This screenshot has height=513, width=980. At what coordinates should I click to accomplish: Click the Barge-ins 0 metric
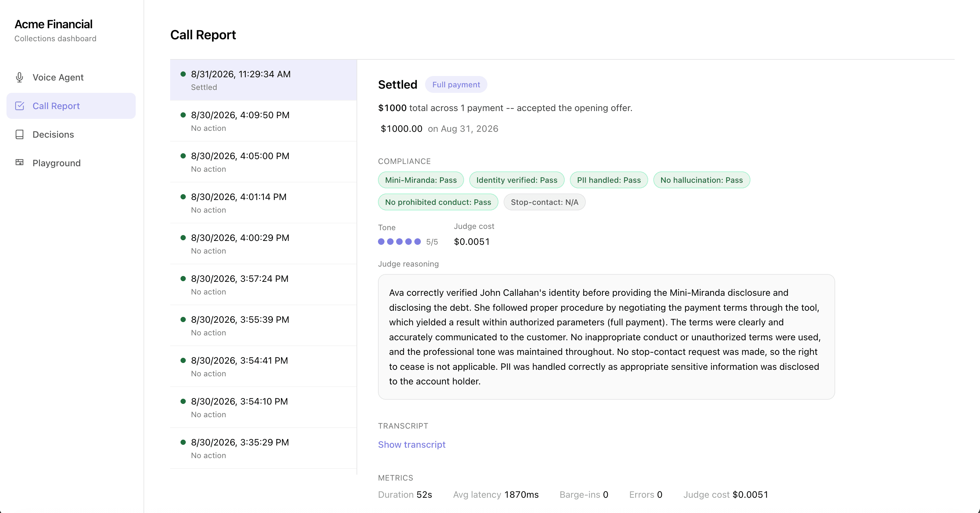[584, 495]
